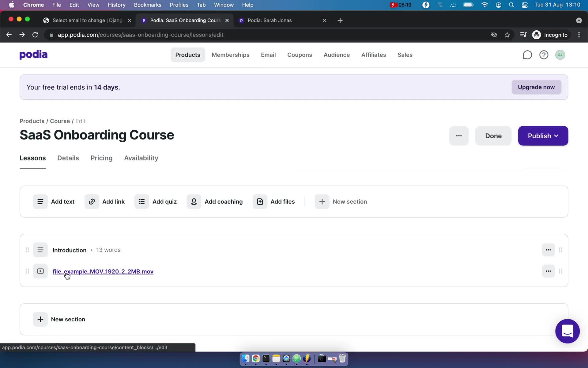This screenshot has width=588, height=368.
Task: Click the Upgrade now button
Action: click(536, 87)
